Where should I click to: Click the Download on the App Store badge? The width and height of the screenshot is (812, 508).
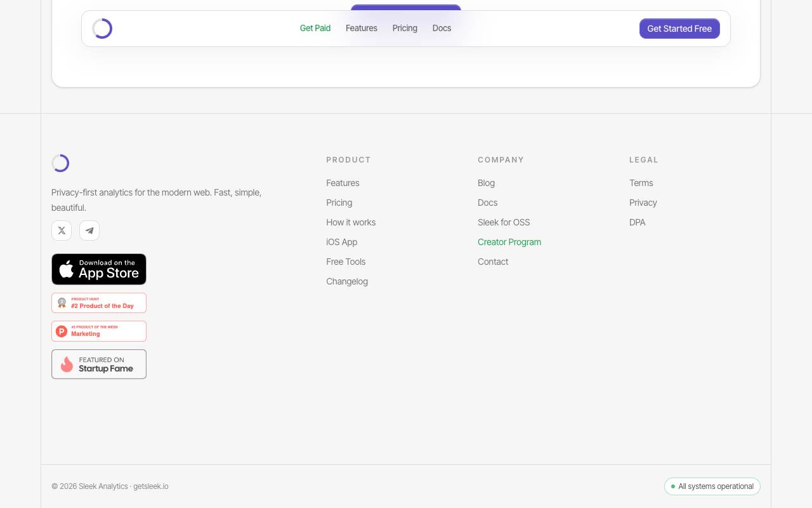[x=99, y=269]
